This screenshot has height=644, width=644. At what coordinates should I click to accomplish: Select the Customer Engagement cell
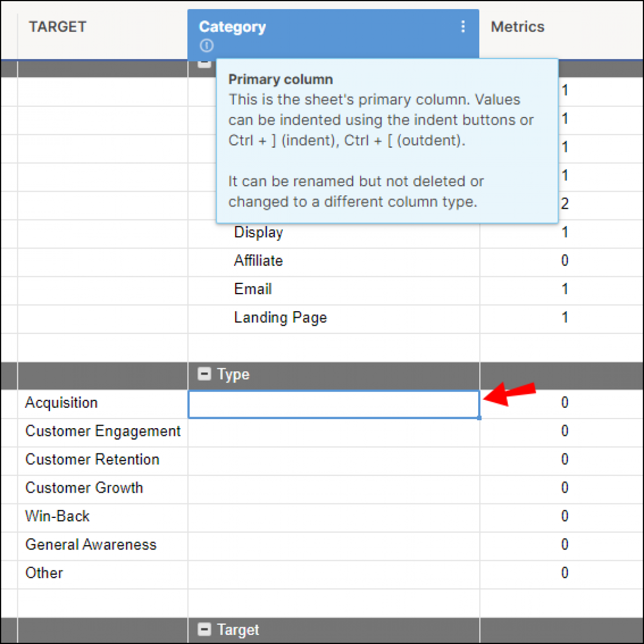coord(103,431)
